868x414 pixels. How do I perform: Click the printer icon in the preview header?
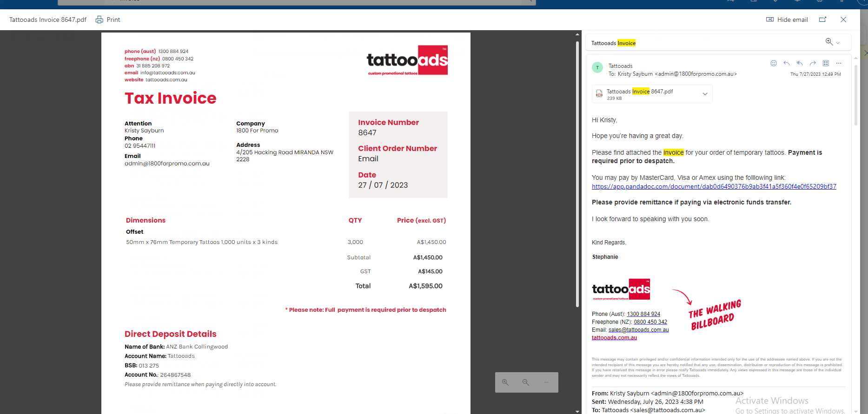click(99, 20)
